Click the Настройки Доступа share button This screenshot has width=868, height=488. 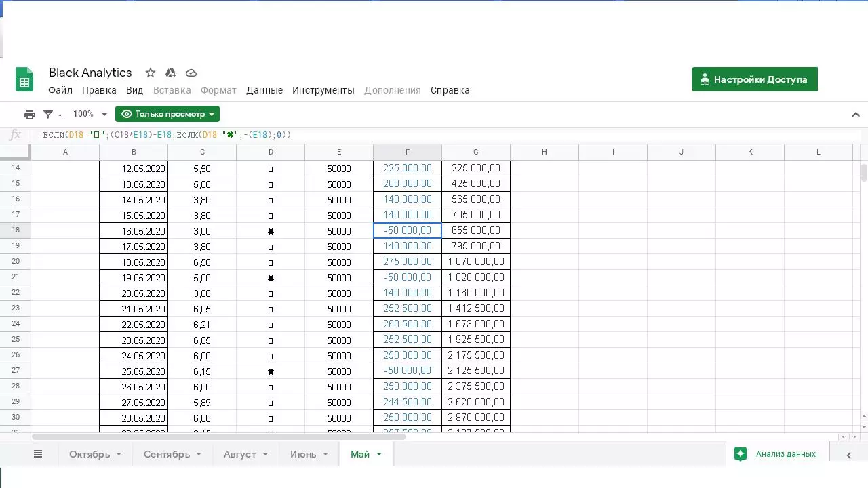point(755,79)
